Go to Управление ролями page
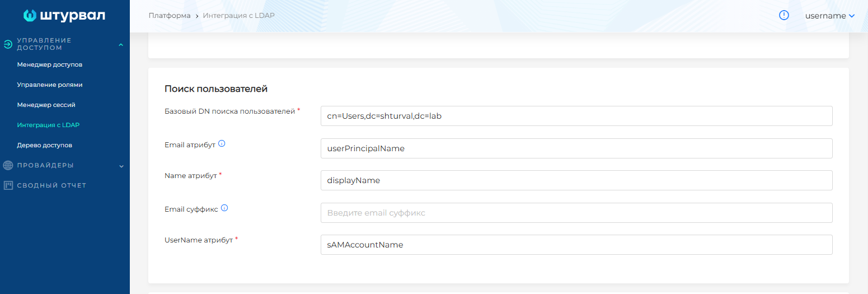 50,85
